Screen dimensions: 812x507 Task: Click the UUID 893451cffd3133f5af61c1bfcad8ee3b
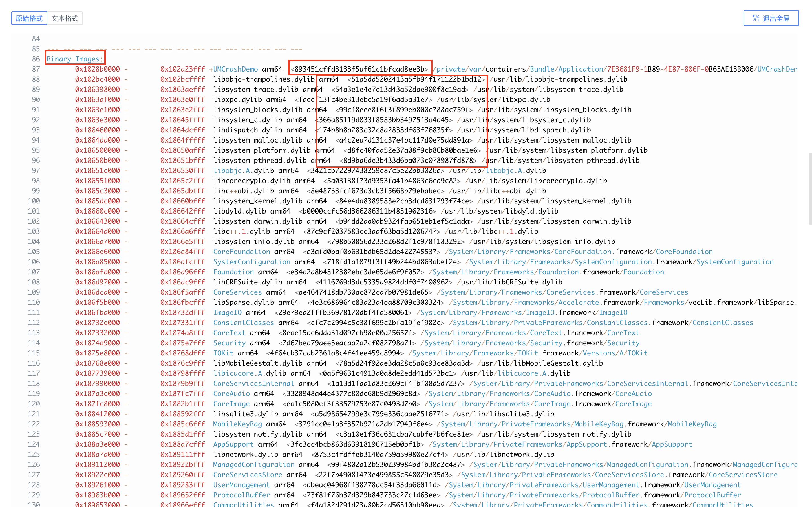point(359,69)
